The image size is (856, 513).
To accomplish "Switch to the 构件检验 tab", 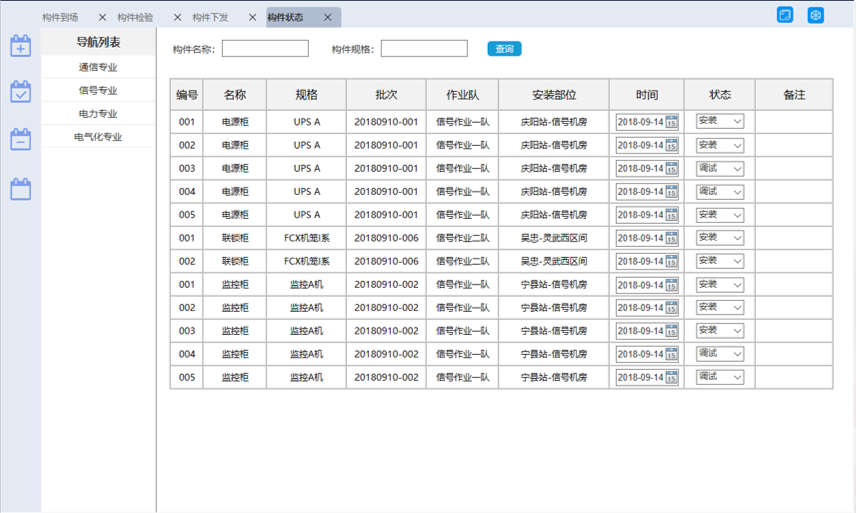I will (x=135, y=18).
